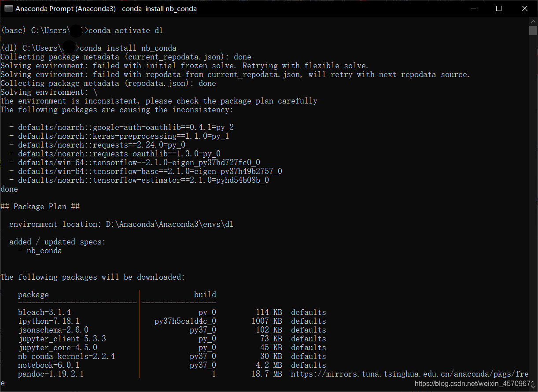Viewport: 538px width, 392px height.
Task: Click the '4.2 MB' size value
Action: (269, 365)
